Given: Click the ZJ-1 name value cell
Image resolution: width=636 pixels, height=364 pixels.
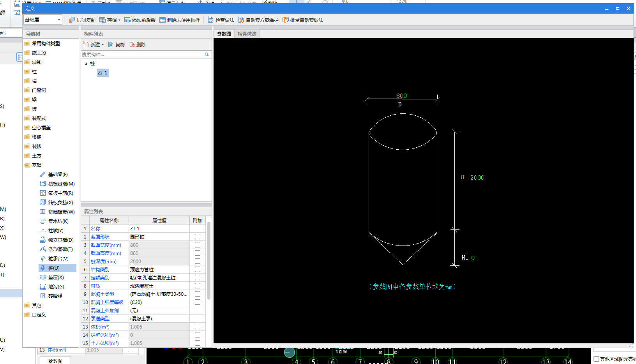Looking at the screenshot, I should point(159,229).
